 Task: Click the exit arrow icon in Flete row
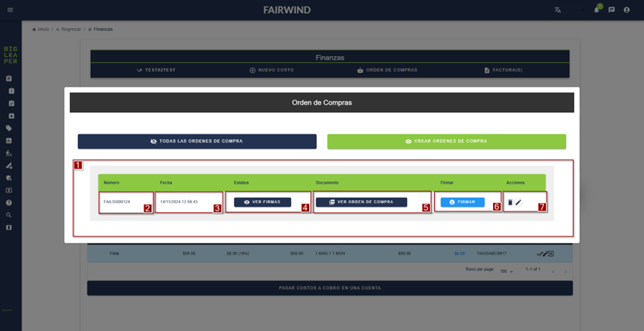[x=551, y=254]
